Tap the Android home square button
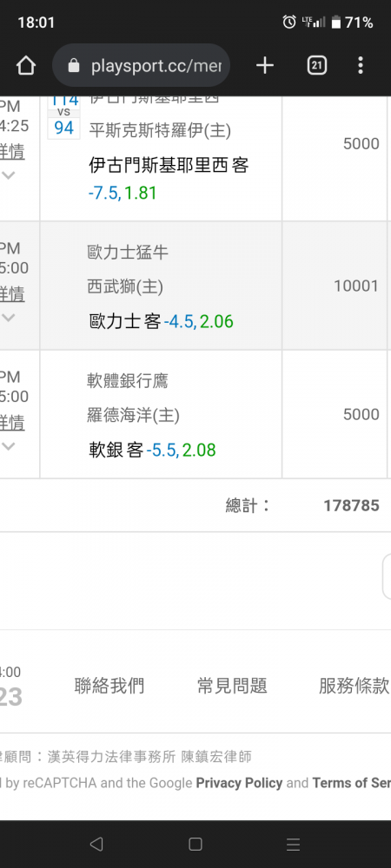 (195, 844)
